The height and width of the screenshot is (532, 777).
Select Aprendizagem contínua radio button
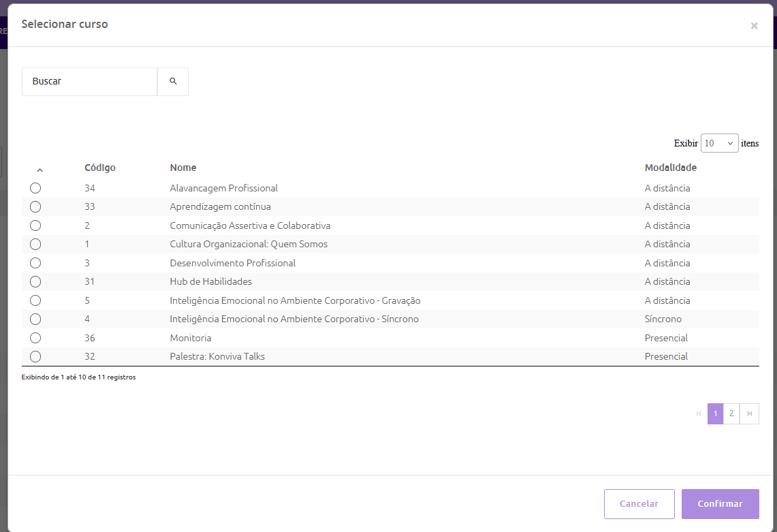35,206
